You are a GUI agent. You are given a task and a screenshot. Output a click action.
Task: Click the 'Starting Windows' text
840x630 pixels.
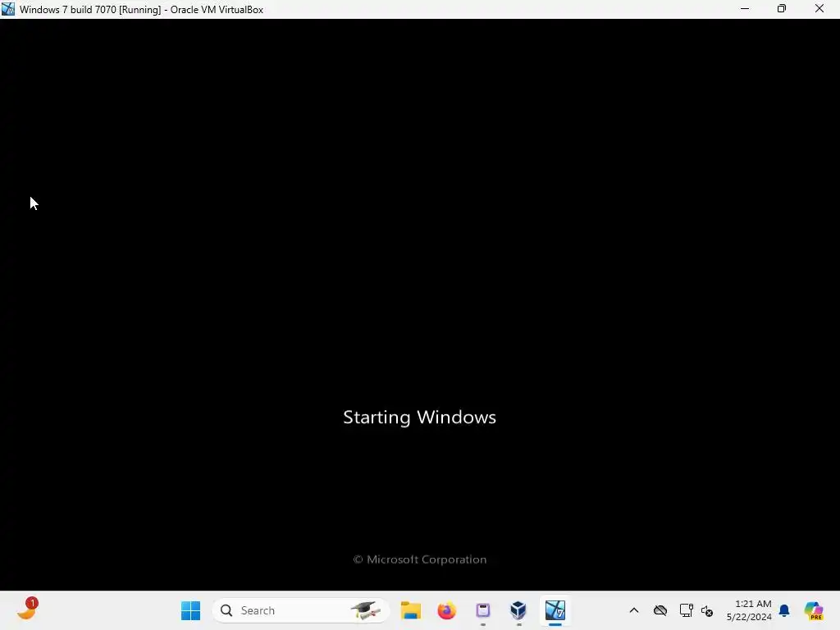[x=419, y=418]
